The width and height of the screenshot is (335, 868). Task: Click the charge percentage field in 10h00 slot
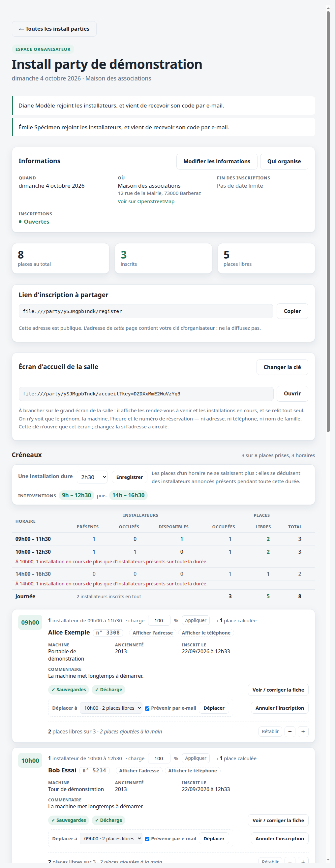click(159, 759)
